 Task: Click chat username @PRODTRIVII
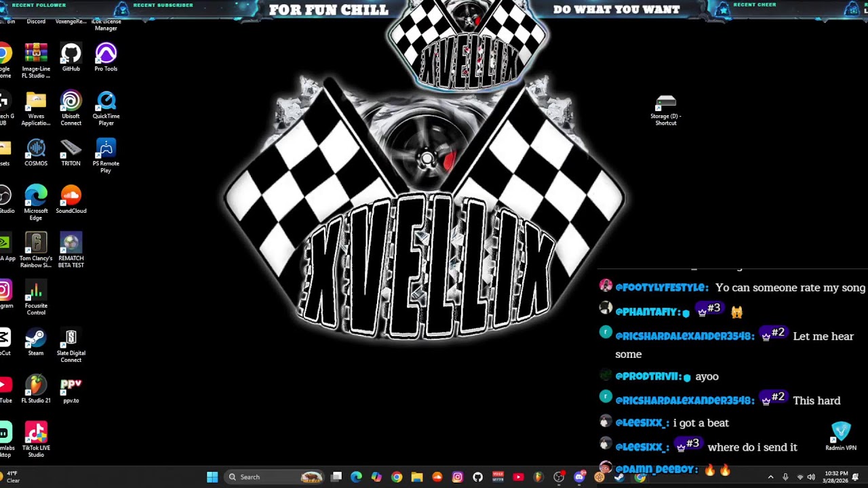click(648, 377)
